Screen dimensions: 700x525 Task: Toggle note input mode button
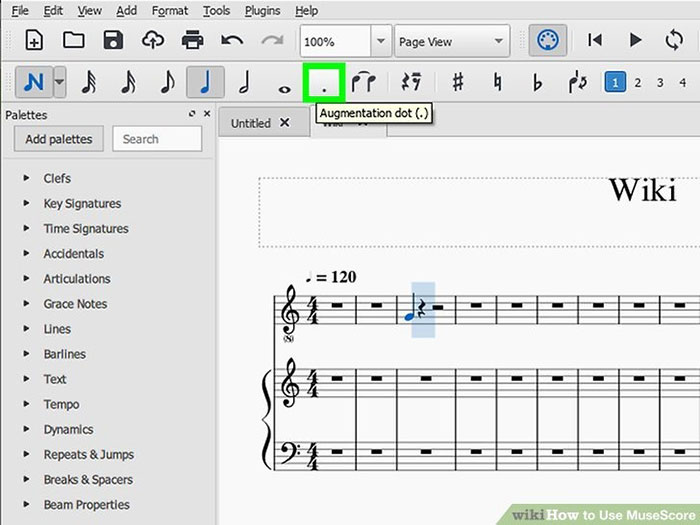click(32, 82)
